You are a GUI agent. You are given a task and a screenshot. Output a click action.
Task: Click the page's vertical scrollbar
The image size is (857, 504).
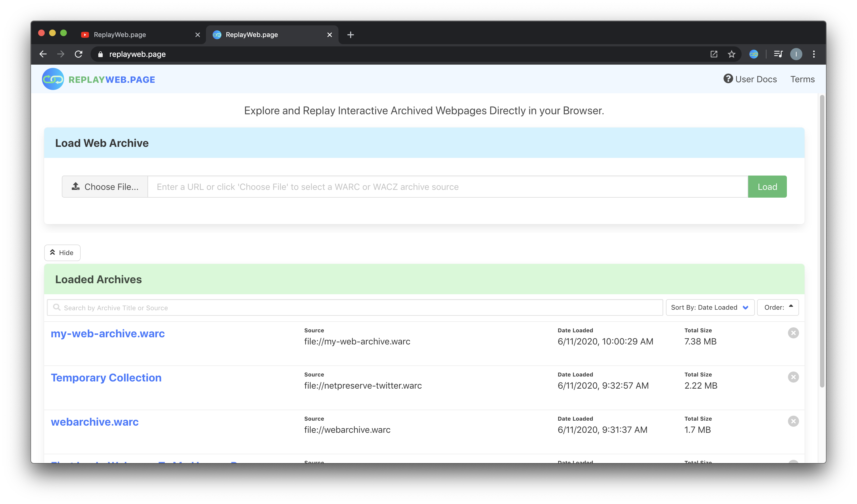pyautogui.click(x=822, y=242)
